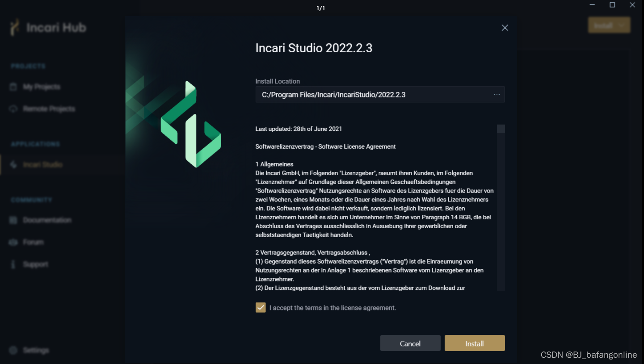Close the install dialog with X

[505, 28]
